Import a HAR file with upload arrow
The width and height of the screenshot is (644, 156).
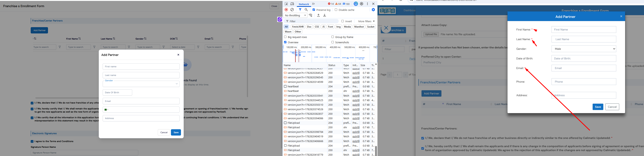318,15
